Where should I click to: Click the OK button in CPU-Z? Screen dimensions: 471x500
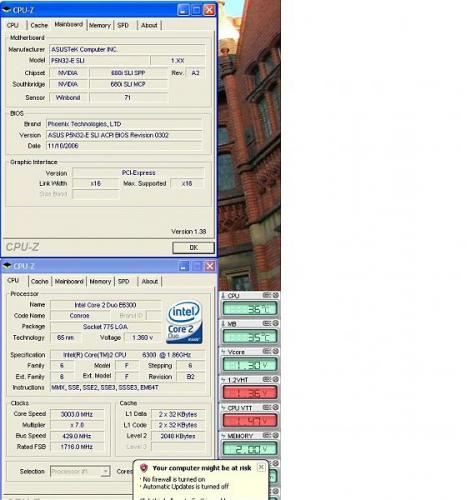tap(193, 248)
